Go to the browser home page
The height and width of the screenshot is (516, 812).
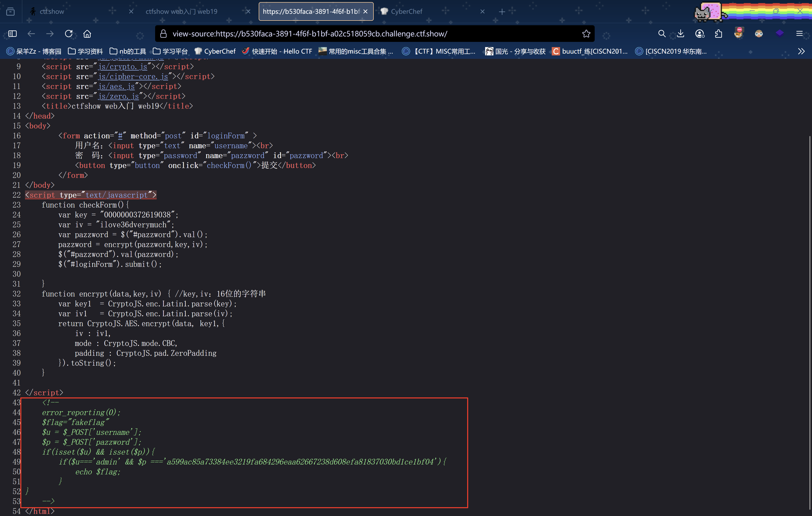click(87, 34)
